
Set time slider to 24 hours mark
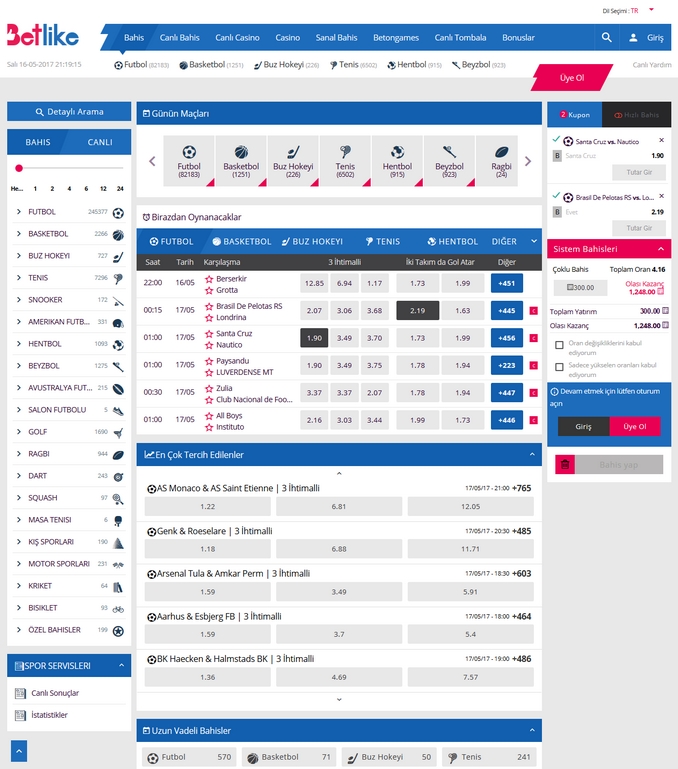[x=120, y=188]
